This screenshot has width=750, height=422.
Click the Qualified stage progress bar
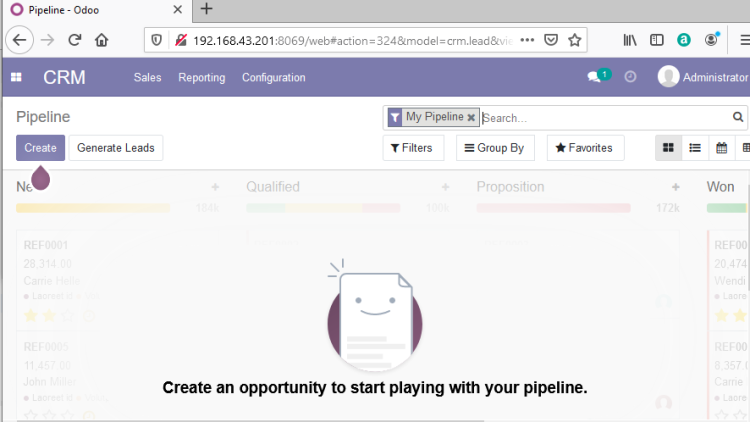pyautogui.click(x=323, y=208)
